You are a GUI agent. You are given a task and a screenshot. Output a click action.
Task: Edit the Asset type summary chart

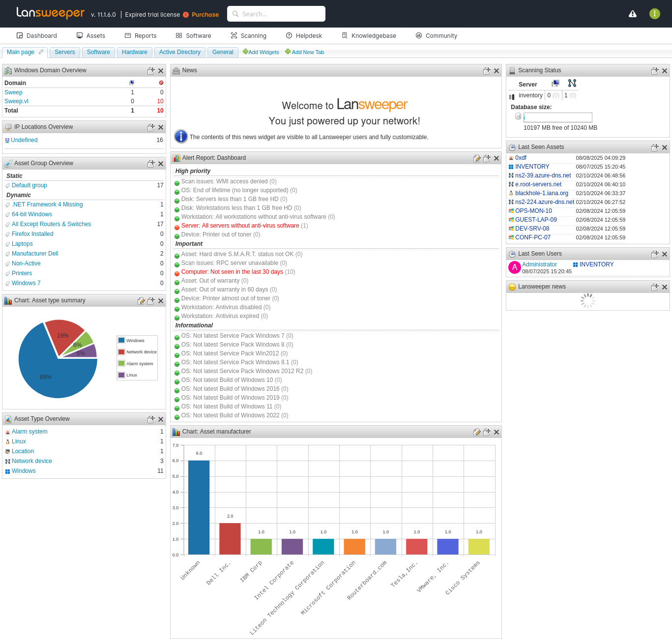(141, 301)
